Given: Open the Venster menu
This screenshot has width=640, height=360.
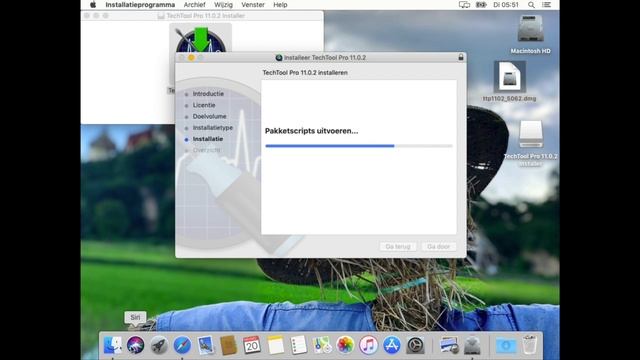Looking at the screenshot, I should click(253, 5).
